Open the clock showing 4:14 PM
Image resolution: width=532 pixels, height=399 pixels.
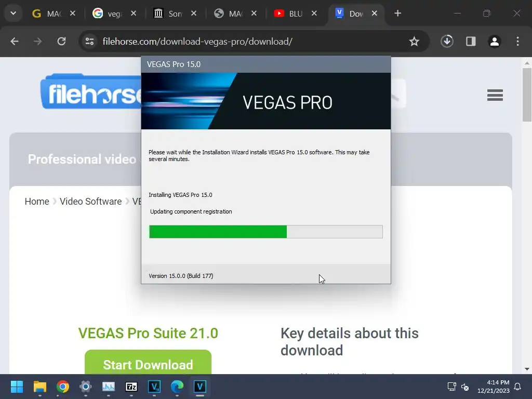coord(494,387)
